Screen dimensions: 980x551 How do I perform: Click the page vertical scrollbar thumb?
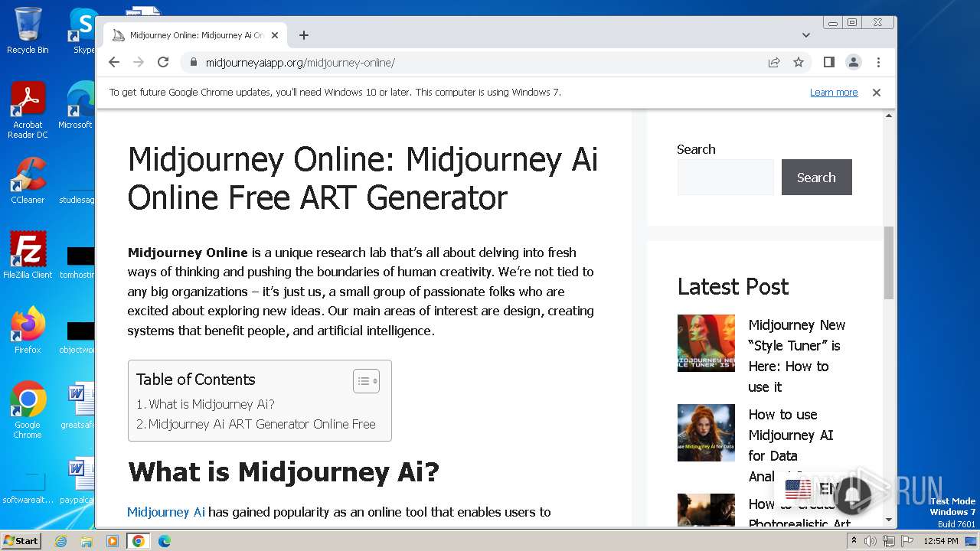click(x=889, y=262)
